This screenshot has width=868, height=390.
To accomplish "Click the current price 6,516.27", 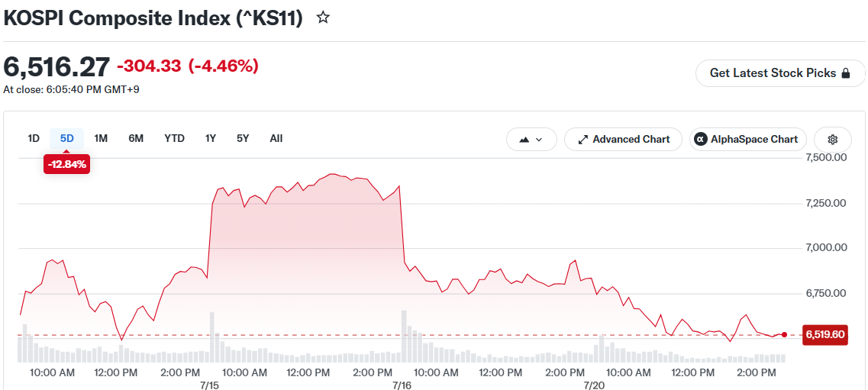I will pos(56,67).
